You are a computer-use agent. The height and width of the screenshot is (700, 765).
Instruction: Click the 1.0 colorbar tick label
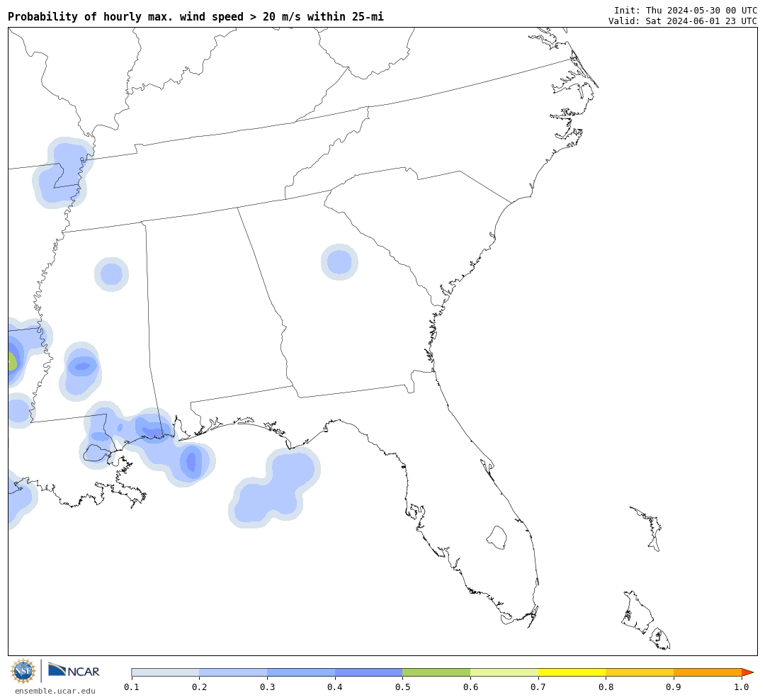[x=742, y=687]
